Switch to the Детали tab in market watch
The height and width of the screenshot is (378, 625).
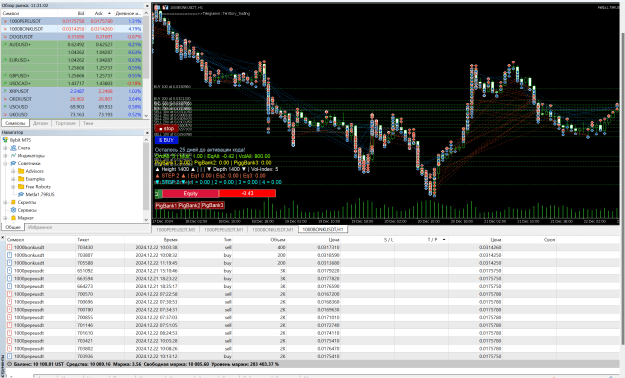tap(40, 123)
